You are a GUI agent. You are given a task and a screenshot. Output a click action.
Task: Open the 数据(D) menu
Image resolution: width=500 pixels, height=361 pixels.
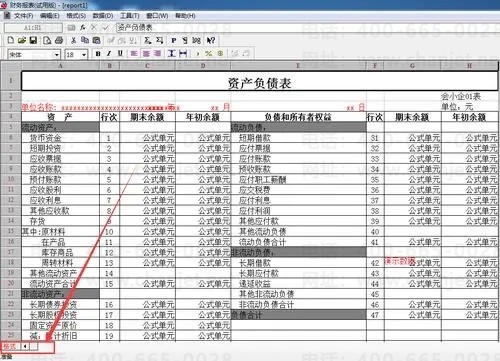(103, 16)
